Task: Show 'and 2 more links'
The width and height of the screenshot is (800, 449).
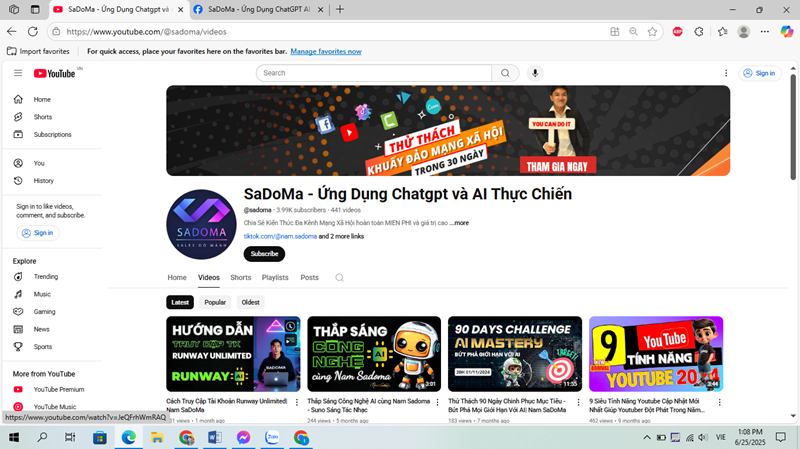Action: pos(341,236)
